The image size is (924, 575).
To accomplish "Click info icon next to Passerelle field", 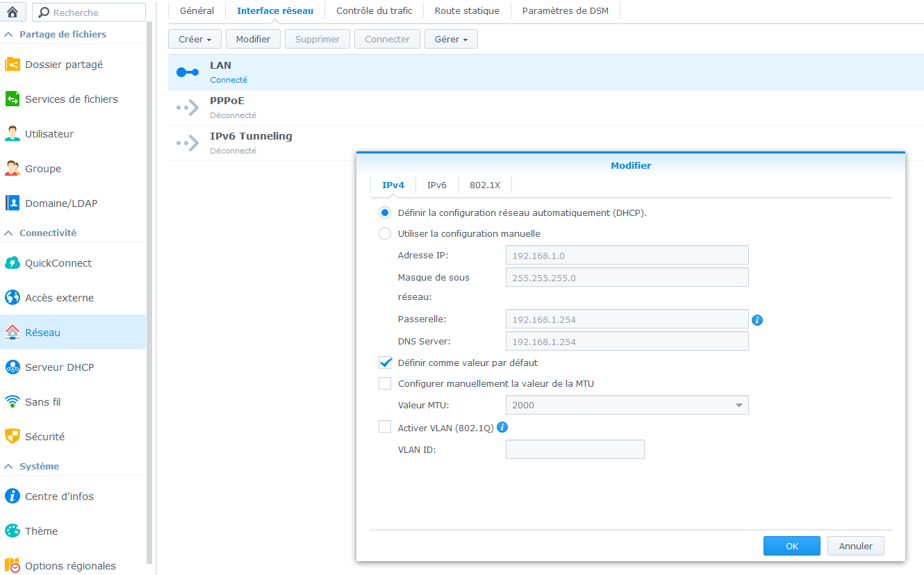I will click(757, 320).
